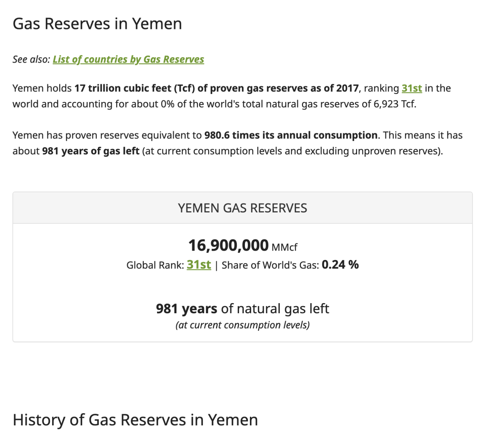Click the 0.24 % share value
The height and width of the screenshot is (448, 504).
[x=340, y=265]
